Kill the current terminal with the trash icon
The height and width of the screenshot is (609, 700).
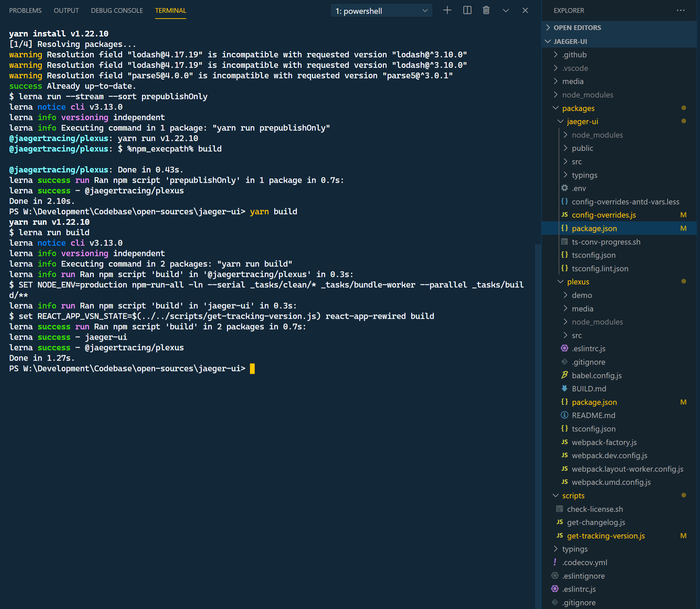pyautogui.click(x=486, y=10)
